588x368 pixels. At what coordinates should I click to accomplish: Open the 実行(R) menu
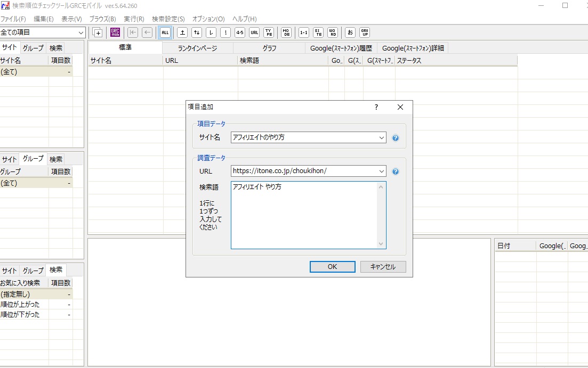click(134, 19)
